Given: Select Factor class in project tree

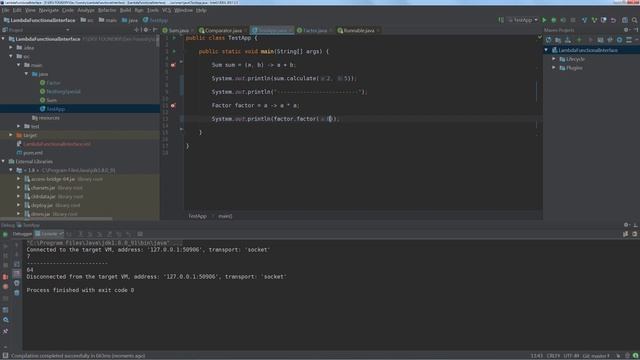Looking at the screenshot, I should (x=50, y=83).
